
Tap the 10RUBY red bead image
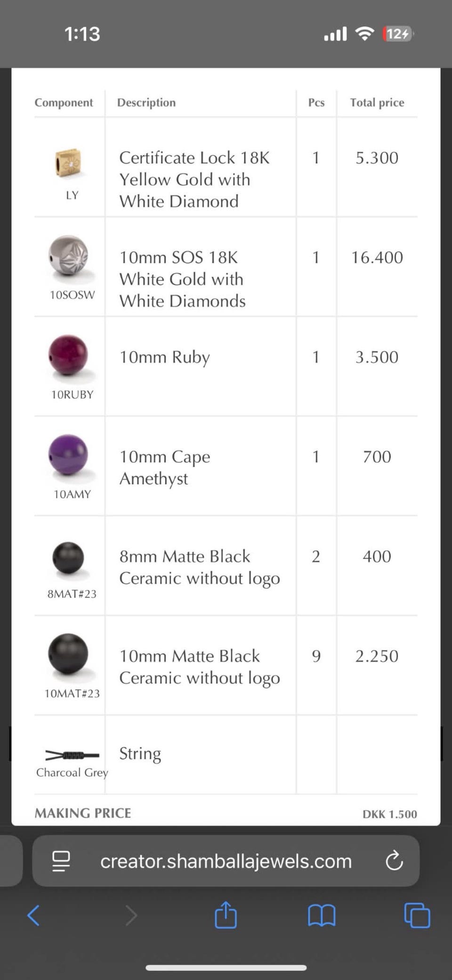69,357
